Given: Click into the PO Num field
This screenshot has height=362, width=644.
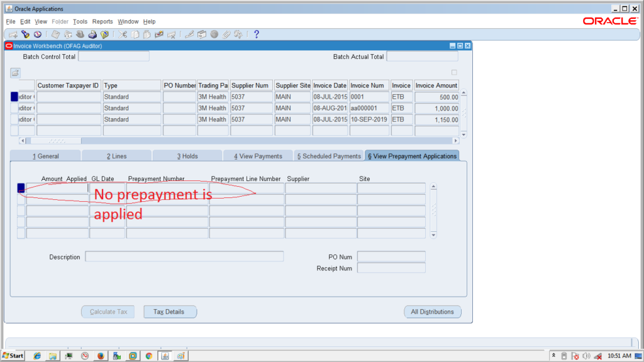Looking at the screenshot, I should click(391, 256).
